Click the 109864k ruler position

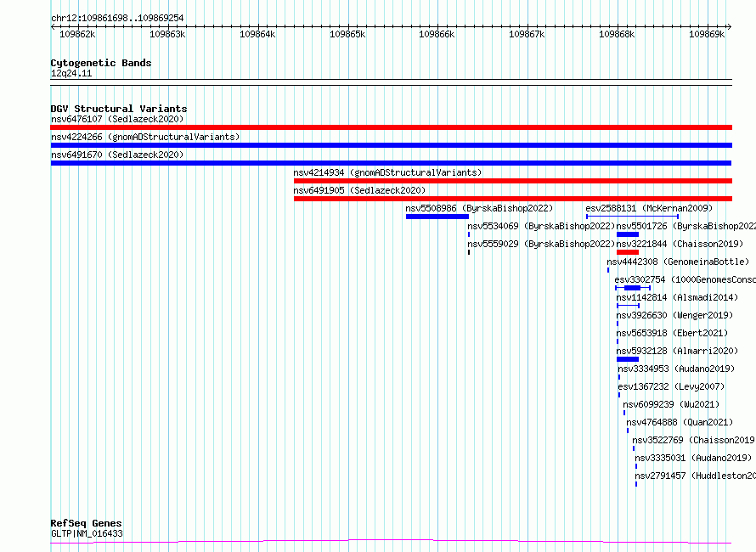click(257, 35)
